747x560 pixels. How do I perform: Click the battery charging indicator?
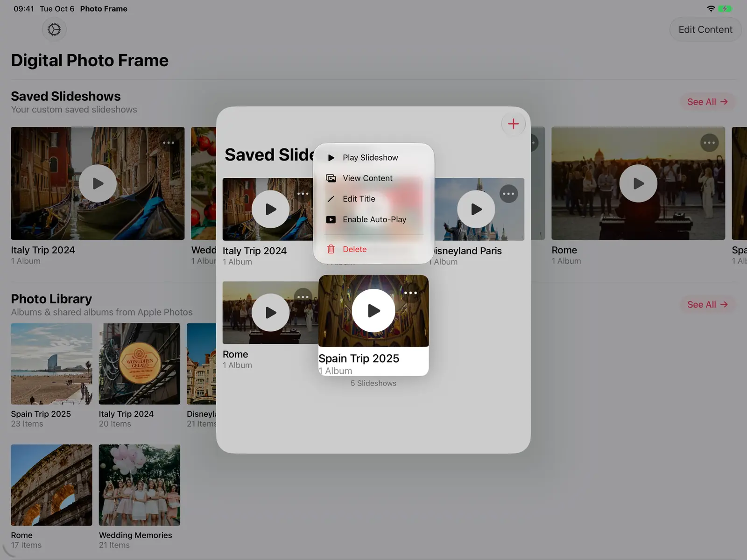pos(725,8)
